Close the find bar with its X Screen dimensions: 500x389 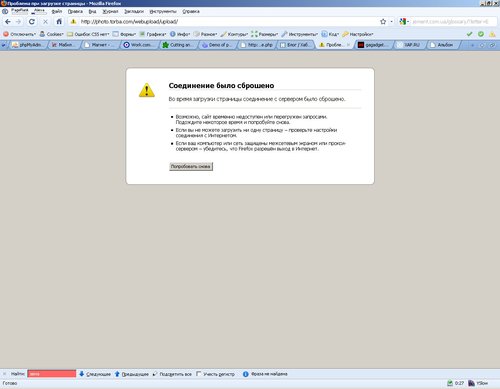[5, 374]
